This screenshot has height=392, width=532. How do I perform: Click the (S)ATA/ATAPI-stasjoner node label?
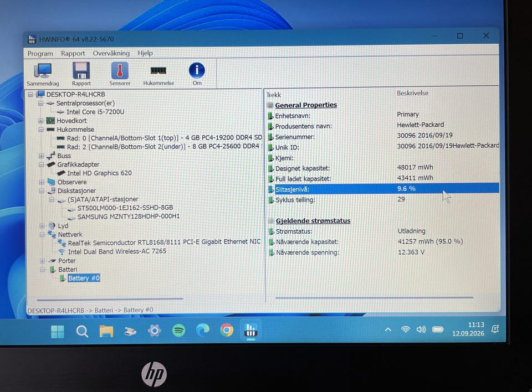pyautogui.click(x=103, y=199)
